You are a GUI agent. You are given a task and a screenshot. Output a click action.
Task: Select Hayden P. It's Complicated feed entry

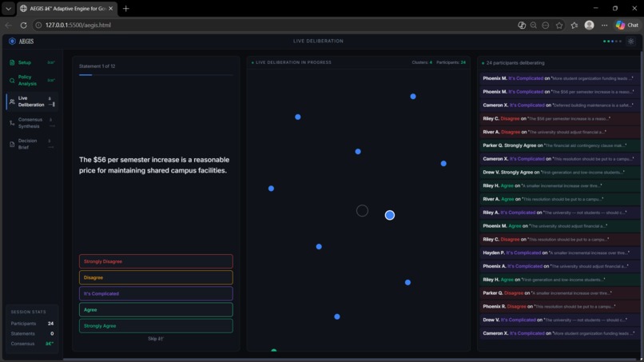(x=560, y=253)
